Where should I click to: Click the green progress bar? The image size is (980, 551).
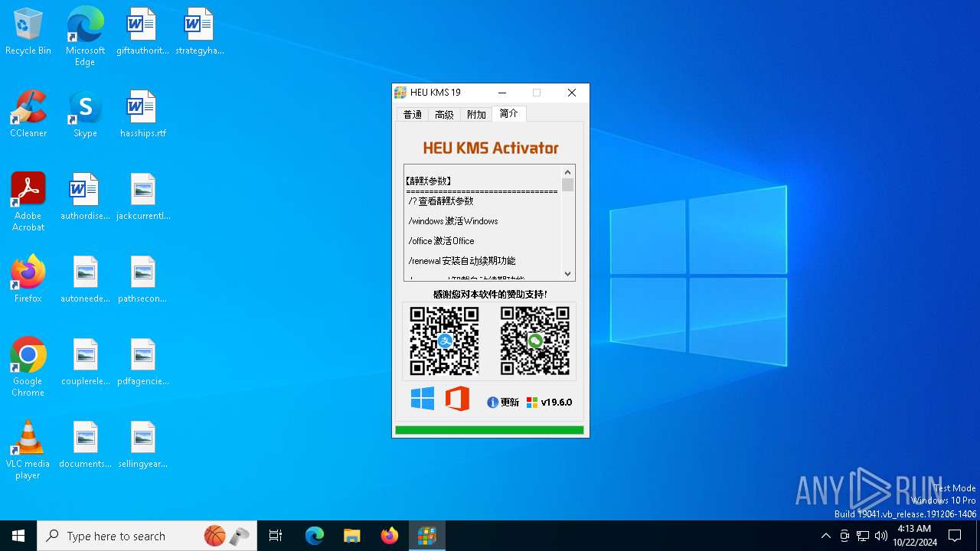coord(489,431)
